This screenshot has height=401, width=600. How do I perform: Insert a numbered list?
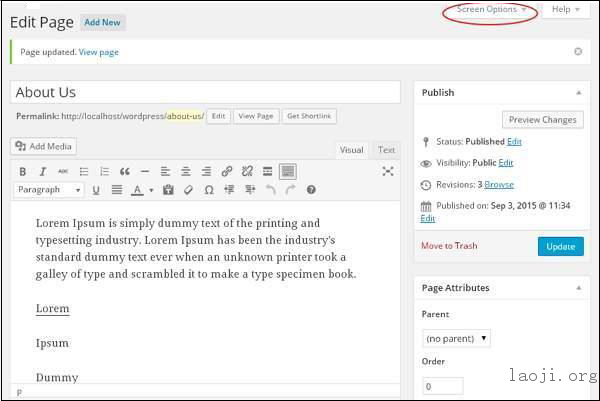(x=104, y=171)
